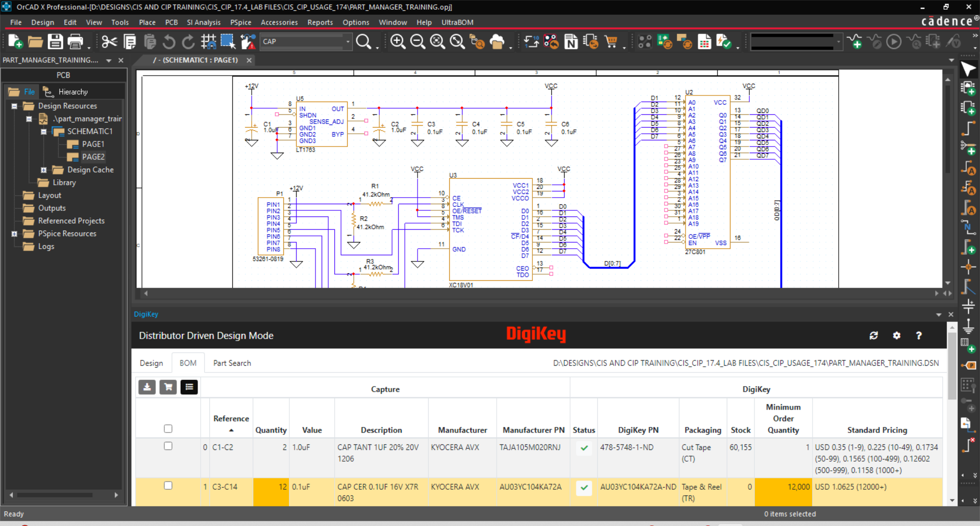
Task: Open the simulation profile dropdown
Action: tap(838, 41)
